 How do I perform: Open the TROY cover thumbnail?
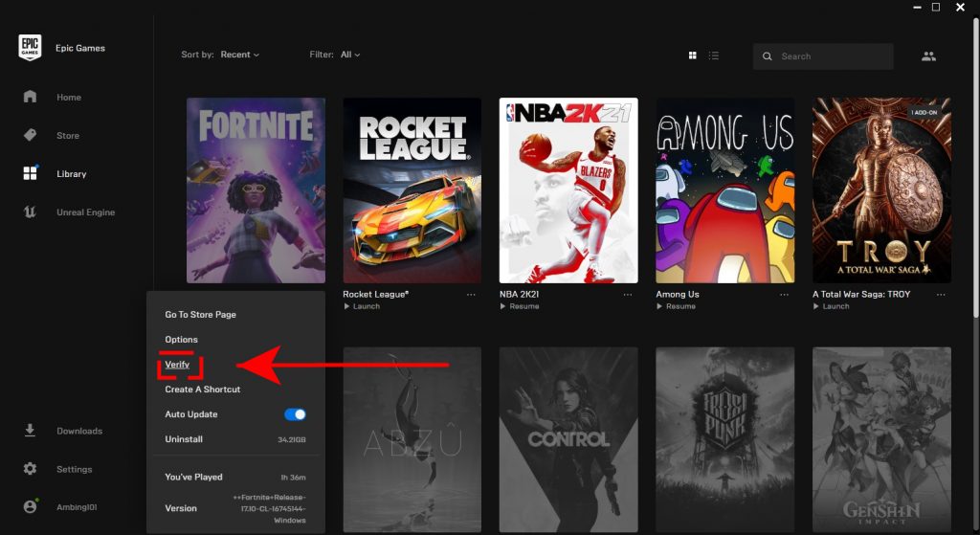click(x=881, y=190)
